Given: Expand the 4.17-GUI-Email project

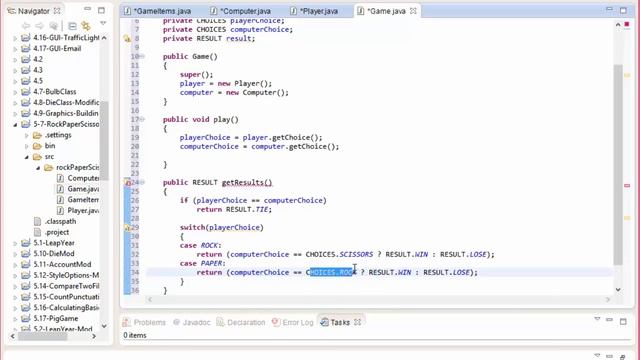Looking at the screenshot, I should tap(15, 49).
